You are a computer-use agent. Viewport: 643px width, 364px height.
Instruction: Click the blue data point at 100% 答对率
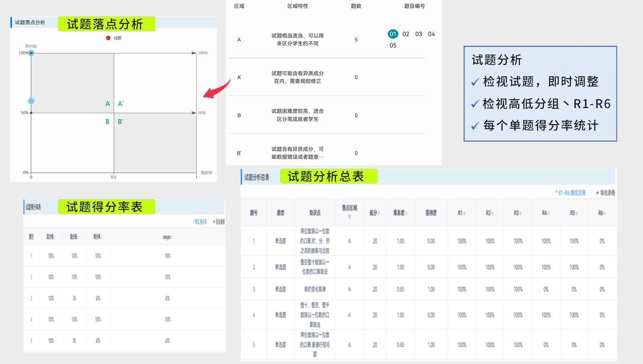click(31, 53)
